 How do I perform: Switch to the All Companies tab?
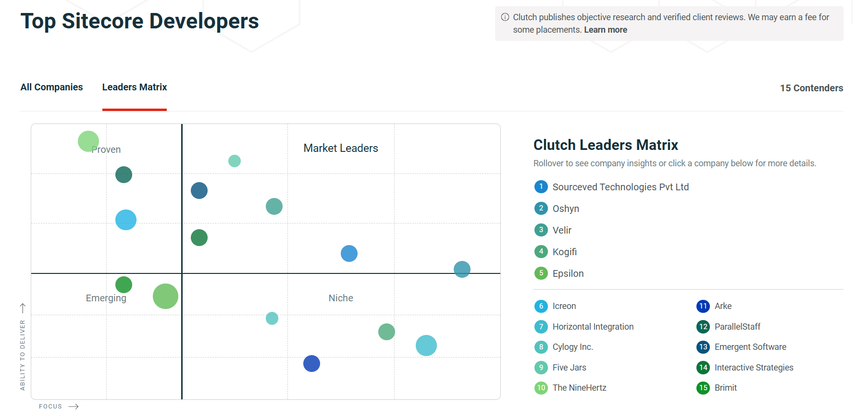tap(51, 87)
